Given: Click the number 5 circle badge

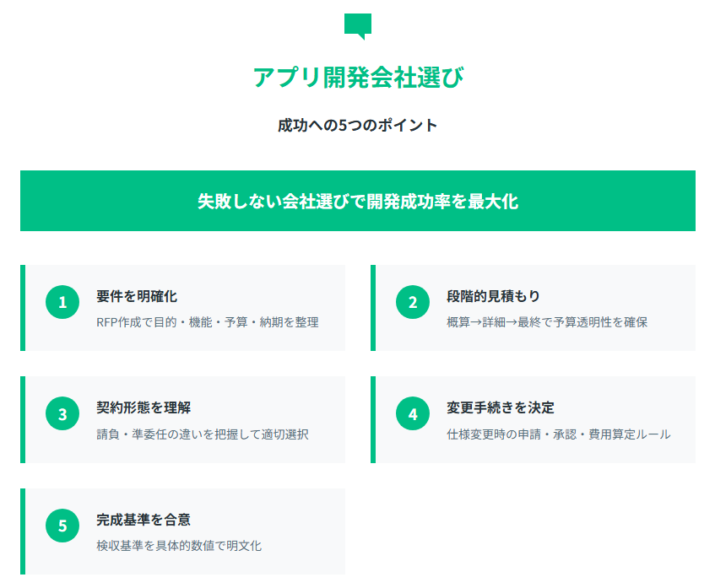Looking at the screenshot, I should pos(62,526).
